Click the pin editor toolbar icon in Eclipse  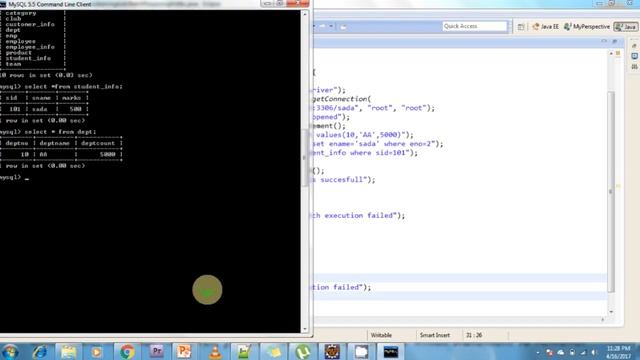tap(343, 27)
